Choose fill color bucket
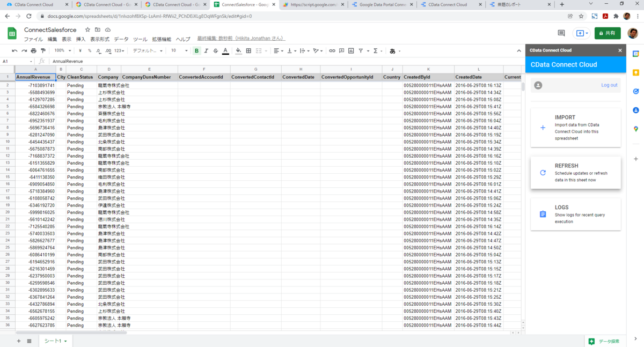The image size is (644, 347). [x=239, y=51]
